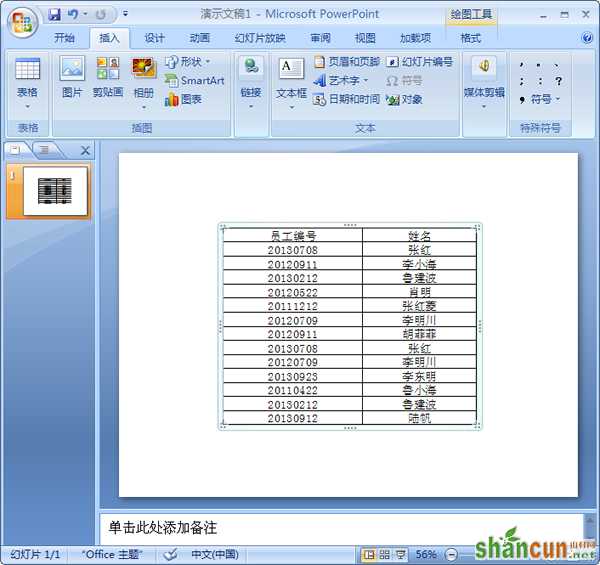Click the 幻灯片 1/1 status indicator
Image resolution: width=600 pixels, height=565 pixels.
(x=34, y=554)
